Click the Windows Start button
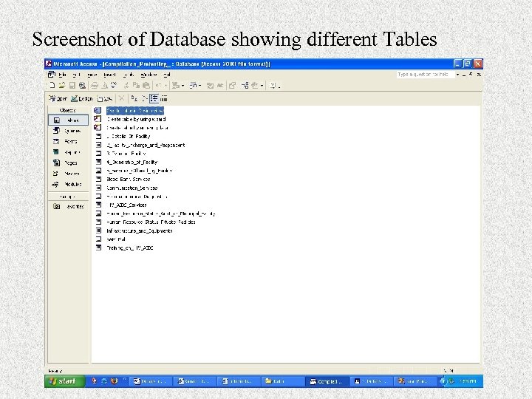 [x=64, y=381]
